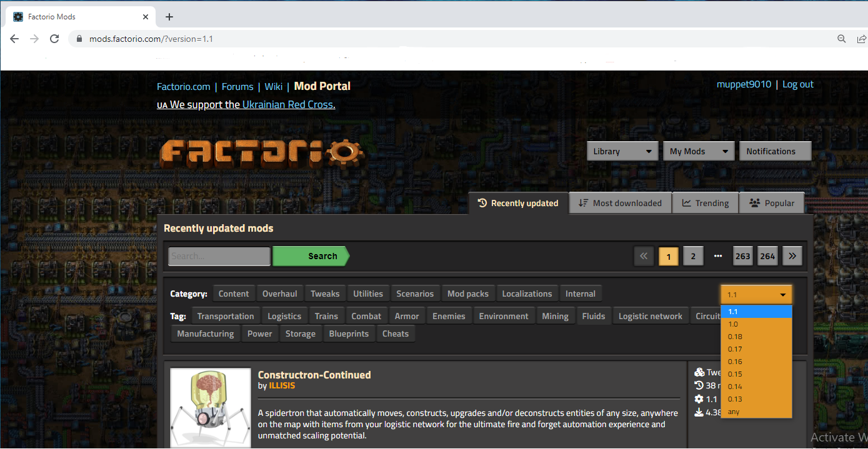Toggle Cheats tag filter
Image resolution: width=868 pixels, height=449 pixels.
[396, 333]
